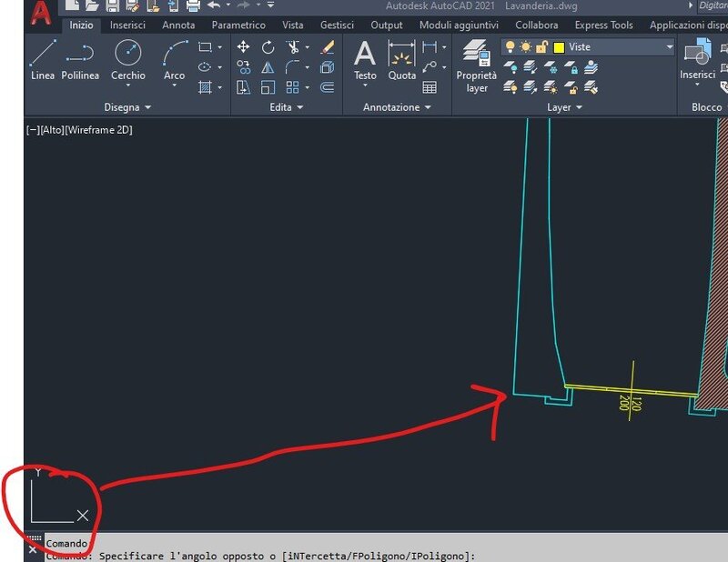Click the yellow layer color swatch

(559, 47)
